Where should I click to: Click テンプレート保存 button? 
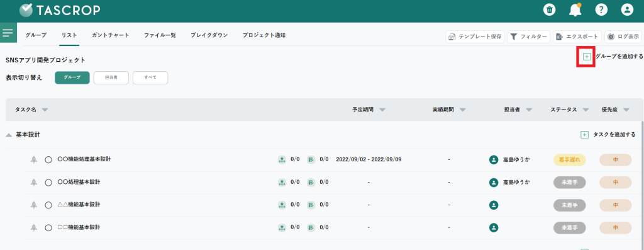click(475, 37)
